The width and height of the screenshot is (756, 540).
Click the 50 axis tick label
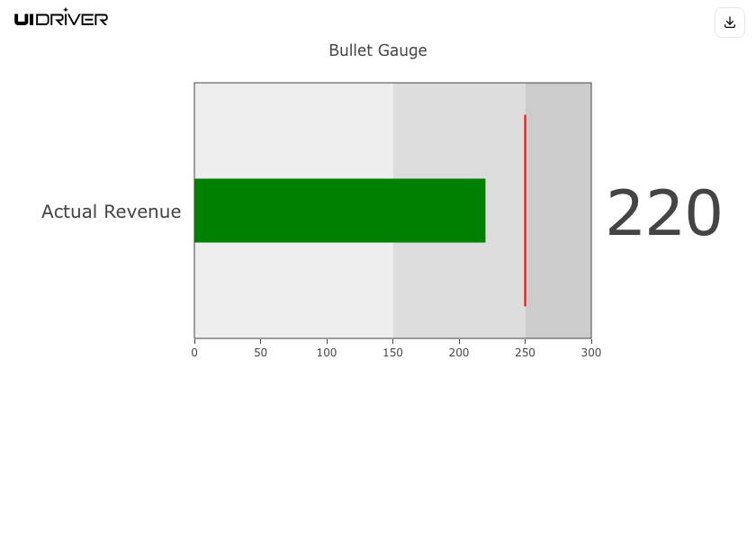pos(260,353)
